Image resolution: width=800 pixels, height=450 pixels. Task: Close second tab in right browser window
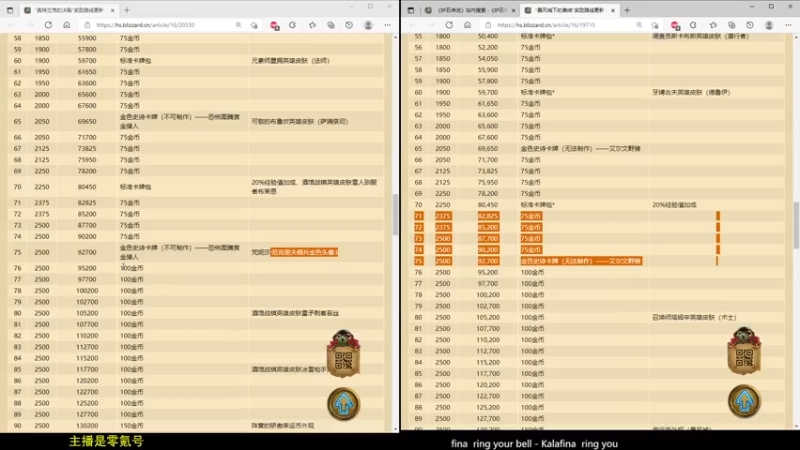pyautogui.click(x=613, y=10)
